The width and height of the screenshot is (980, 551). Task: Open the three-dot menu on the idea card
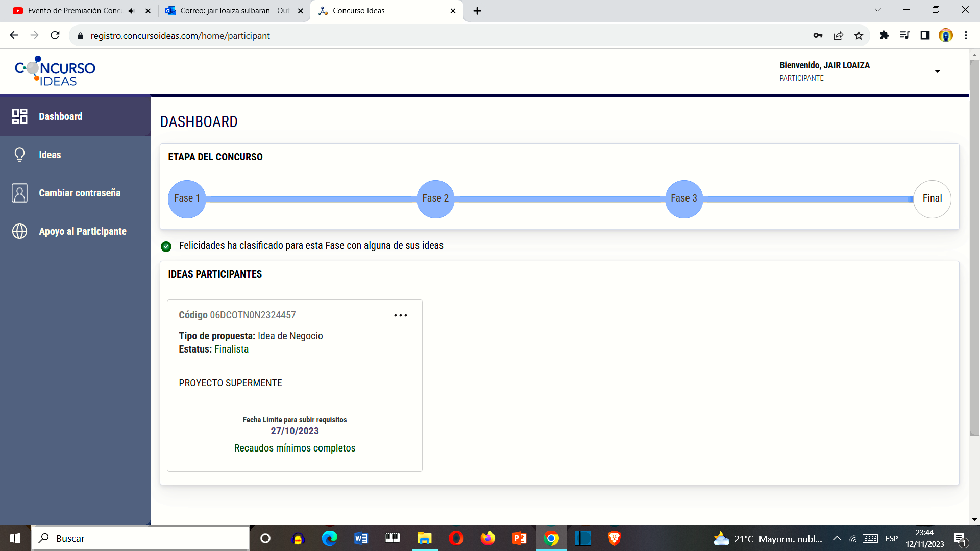tap(401, 315)
